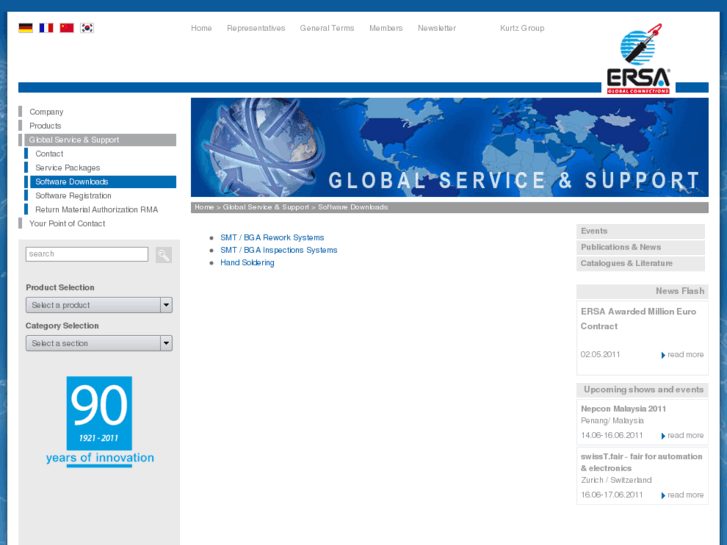Click the search magnifier button
The height and width of the screenshot is (545, 727).
[x=164, y=255]
